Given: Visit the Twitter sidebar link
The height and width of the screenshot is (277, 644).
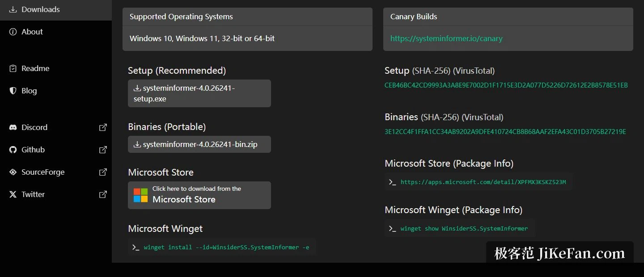Looking at the screenshot, I should coord(56,194).
